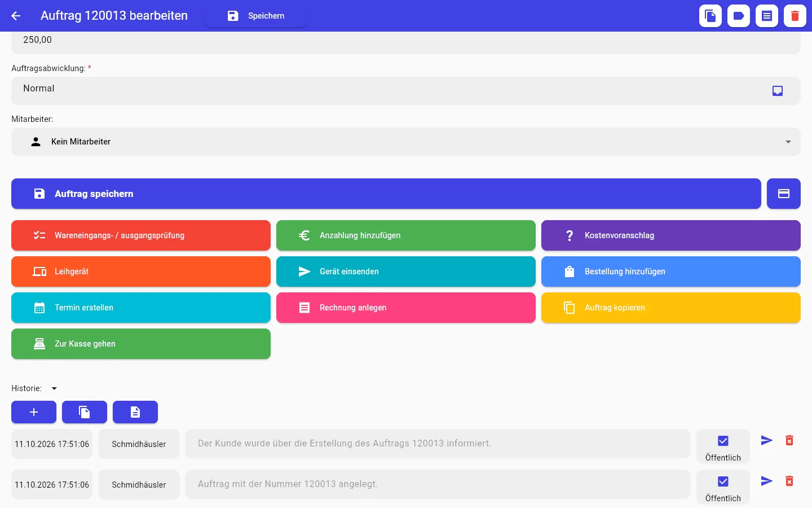The width and height of the screenshot is (812, 508).
Task: Delete the 'Kunde wurde informiert' history entry
Action: [x=789, y=440]
